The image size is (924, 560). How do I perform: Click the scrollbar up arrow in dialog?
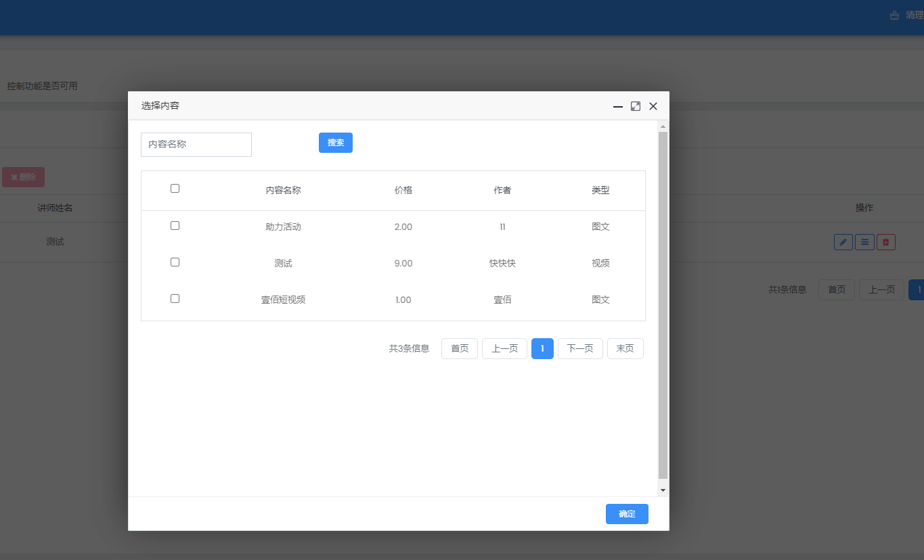pos(663,126)
